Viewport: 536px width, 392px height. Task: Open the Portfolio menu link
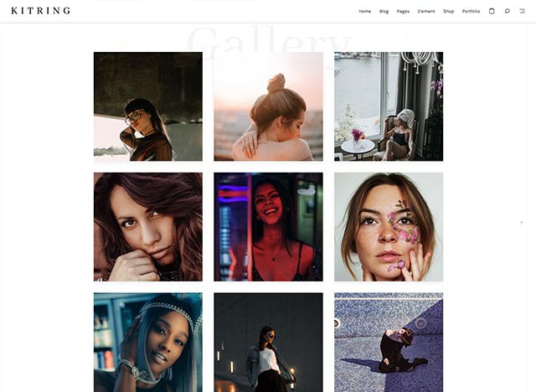(x=471, y=11)
